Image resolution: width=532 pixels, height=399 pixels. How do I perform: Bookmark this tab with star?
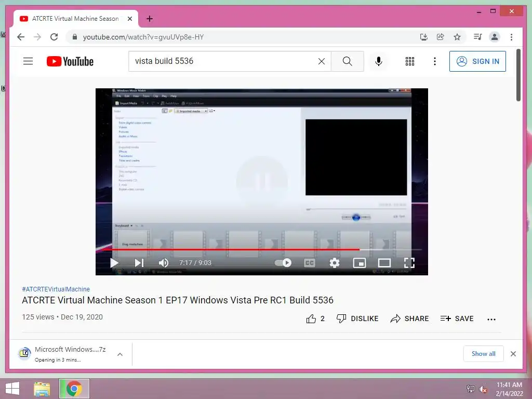point(457,37)
